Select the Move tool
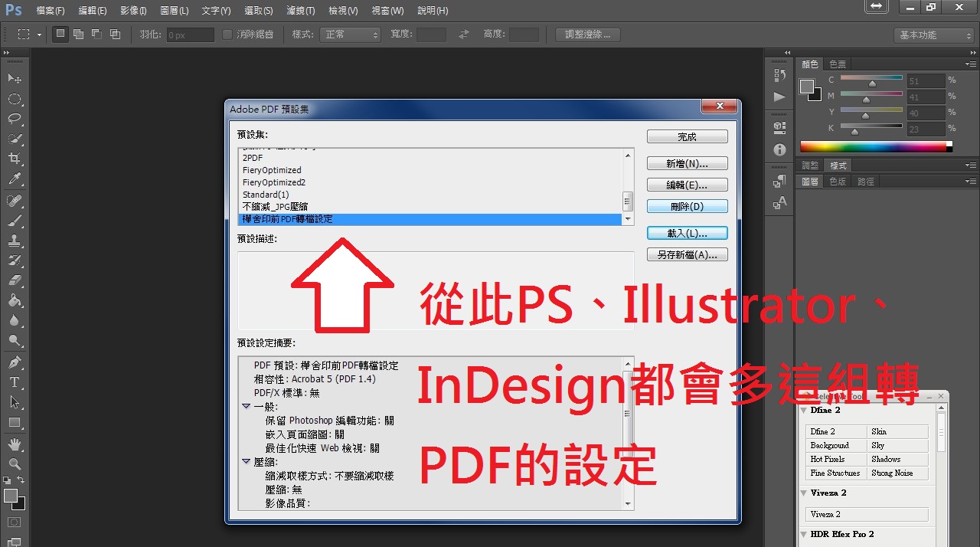 [15, 79]
